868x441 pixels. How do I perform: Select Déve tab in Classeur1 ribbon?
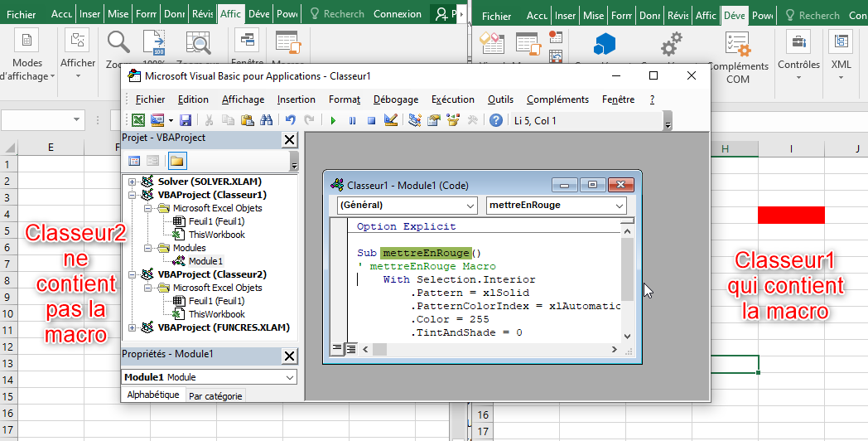(734, 15)
